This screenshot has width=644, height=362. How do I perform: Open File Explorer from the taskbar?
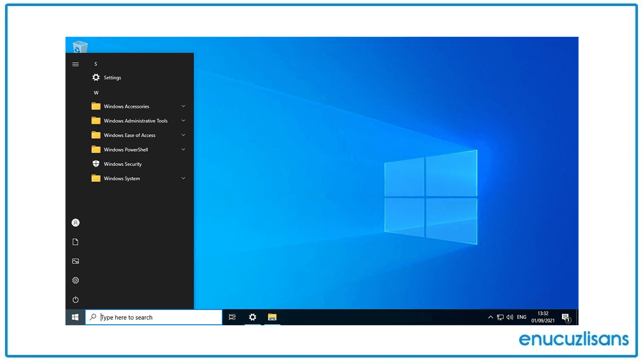click(x=272, y=317)
